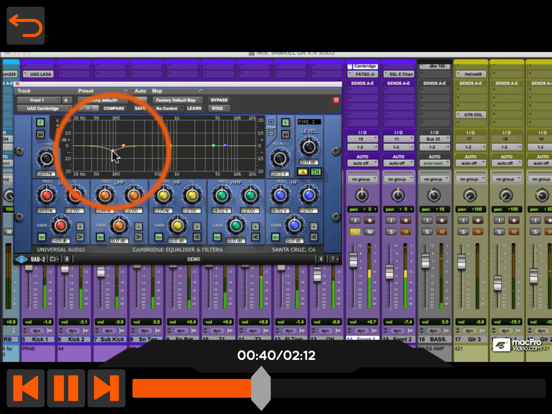Image resolution: width=552 pixels, height=414 pixels.
Task: Open the UAD LA3A insert
Action: pyautogui.click(x=39, y=74)
